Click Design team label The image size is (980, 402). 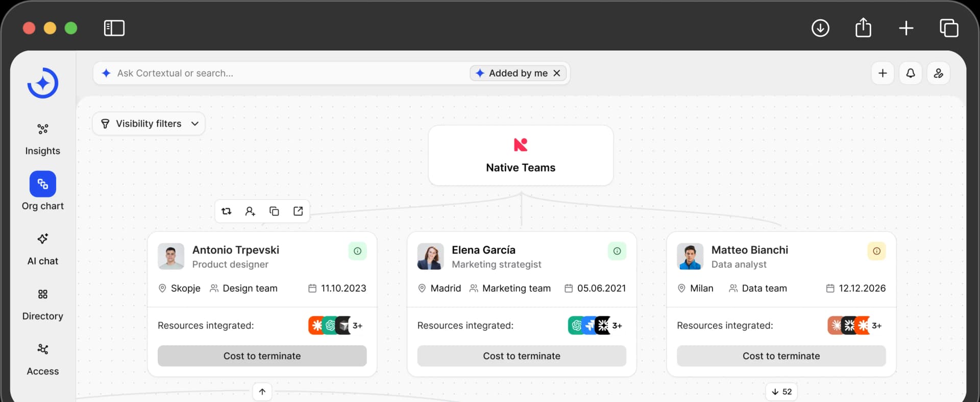coord(244,288)
